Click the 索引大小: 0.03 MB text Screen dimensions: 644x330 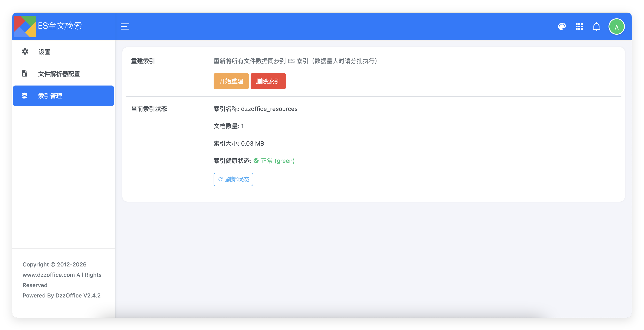click(x=239, y=143)
